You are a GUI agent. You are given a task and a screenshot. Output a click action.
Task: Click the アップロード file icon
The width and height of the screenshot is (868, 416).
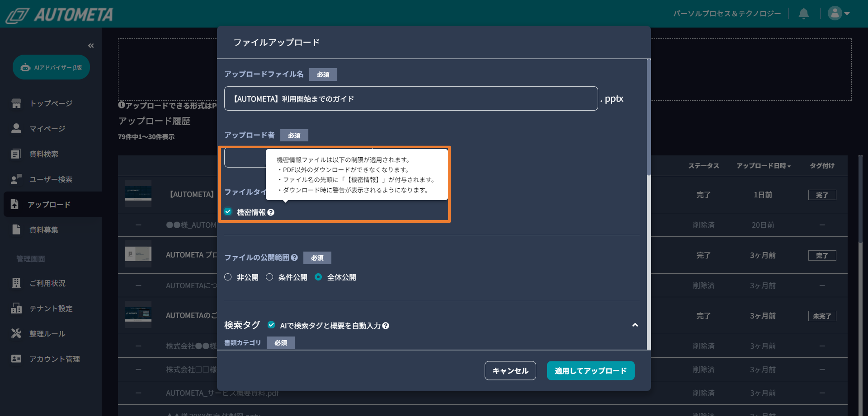[x=14, y=204]
